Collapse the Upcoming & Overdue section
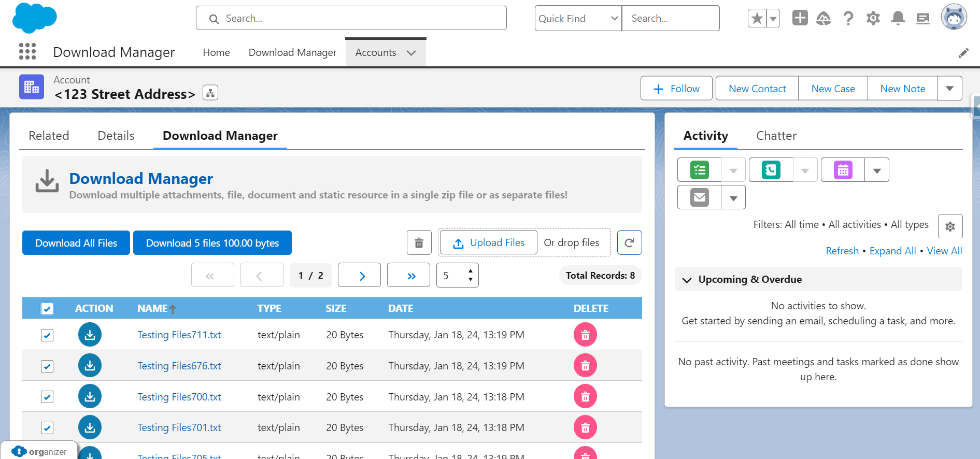Viewport: 980px width, 459px height. click(x=687, y=280)
